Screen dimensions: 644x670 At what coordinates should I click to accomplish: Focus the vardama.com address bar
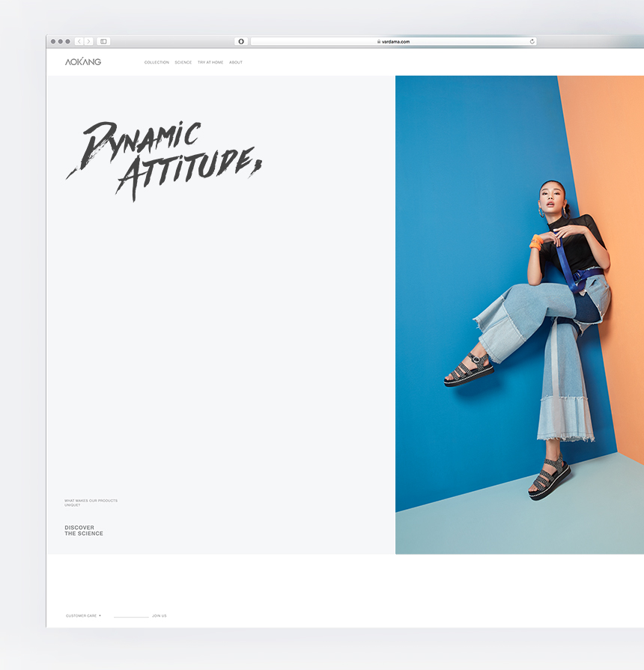[393, 41]
